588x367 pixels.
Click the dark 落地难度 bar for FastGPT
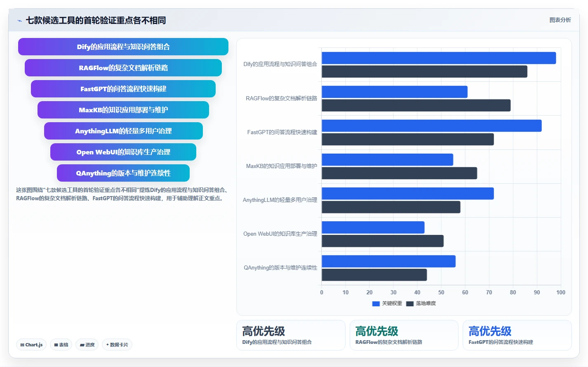click(408, 139)
